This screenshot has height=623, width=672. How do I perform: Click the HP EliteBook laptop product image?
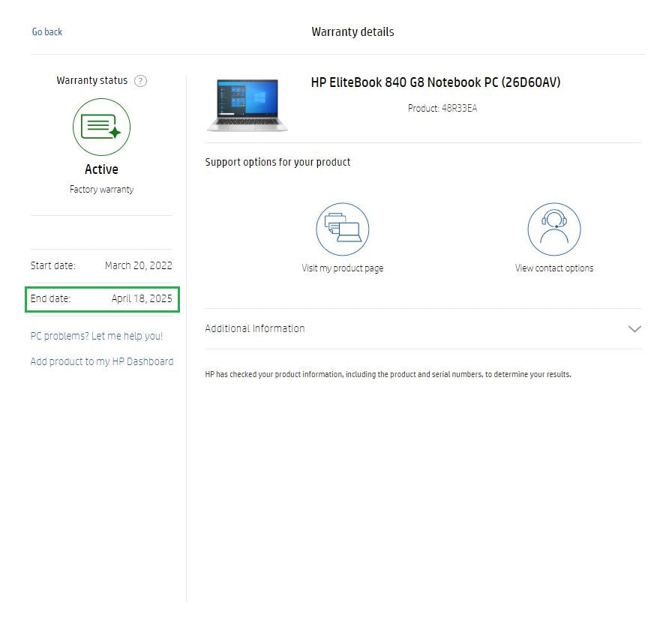point(247,106)
